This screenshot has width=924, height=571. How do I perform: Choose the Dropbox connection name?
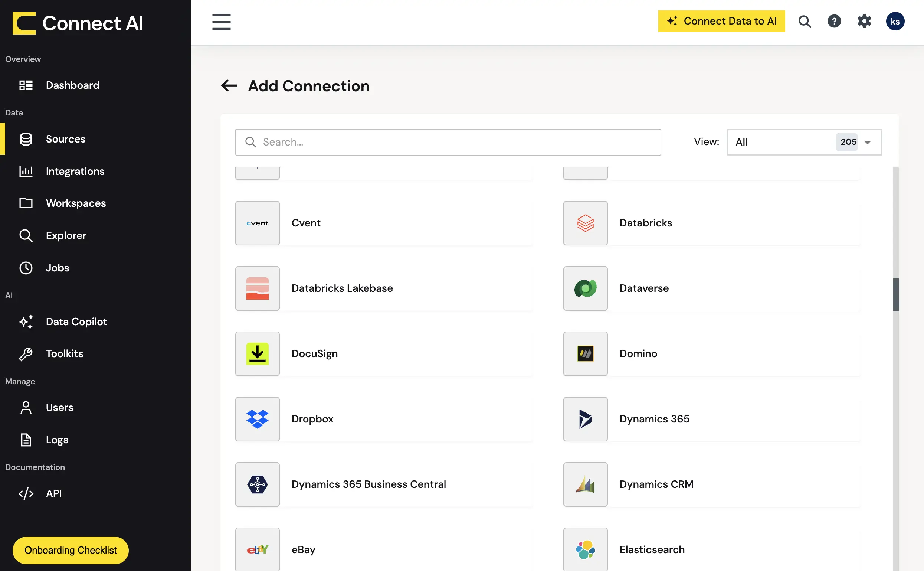tap(312, 419)
